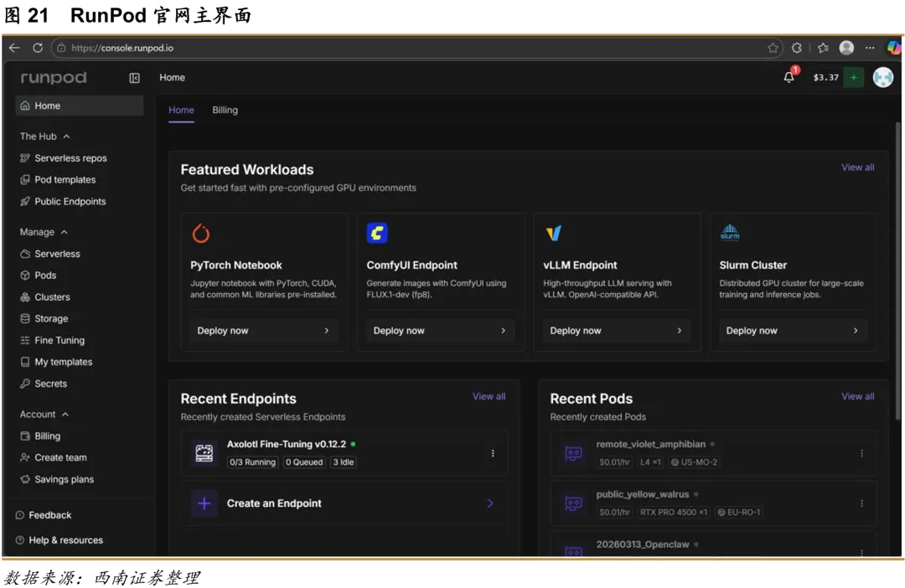The height and width of the screenshot is (588, 905).
Task: Open the browser profile avatar
Action: pyautogui.click(x=846, y=48)
